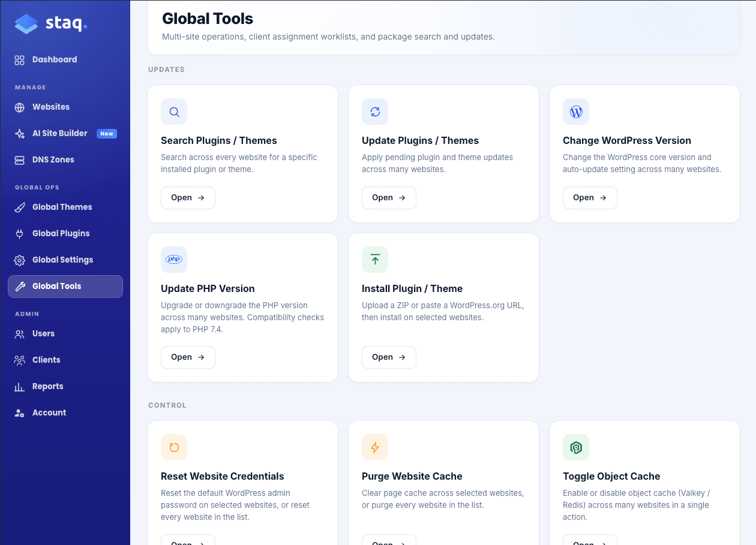Image resolution: width=756 pixels, height=545 pixels.
Task: Go to Websites in the sidebar
Action: (65, 107)
